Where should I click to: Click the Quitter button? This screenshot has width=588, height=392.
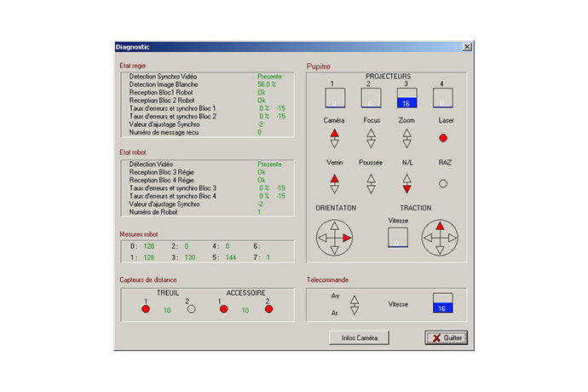[447, 337]
